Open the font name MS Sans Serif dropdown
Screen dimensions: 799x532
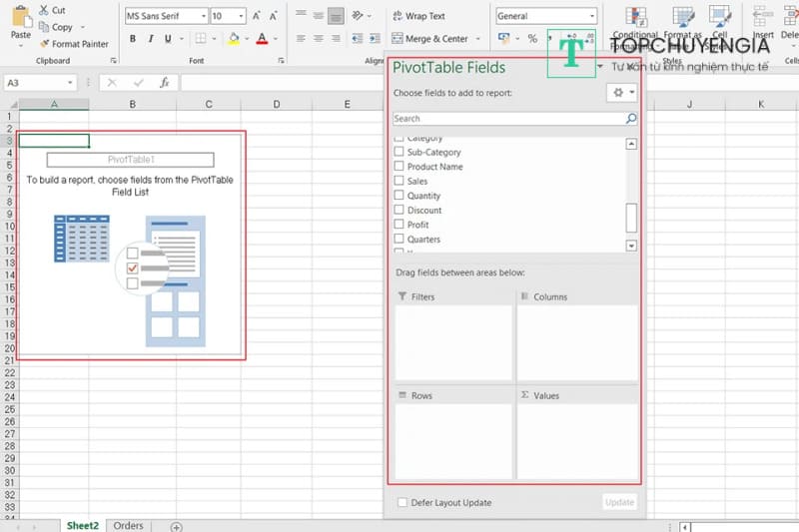[203, 17]
